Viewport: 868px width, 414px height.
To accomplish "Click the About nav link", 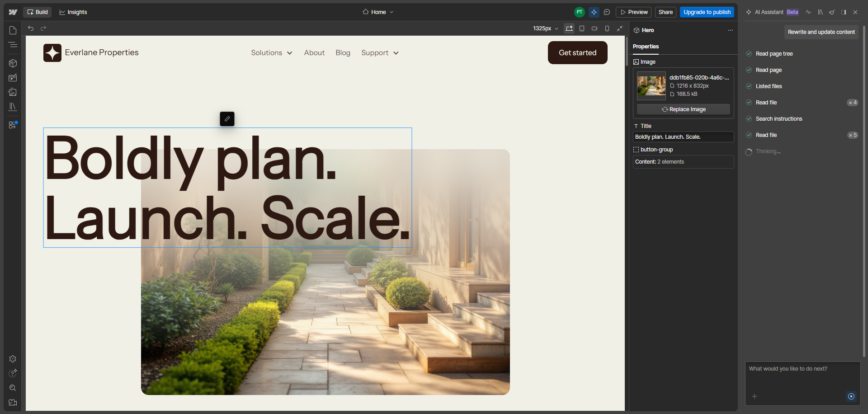I will click(314, 53).
